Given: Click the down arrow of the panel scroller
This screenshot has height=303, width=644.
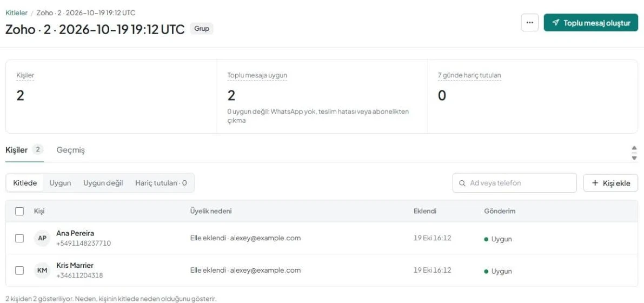Looking at the screenshot, I should (634, 157).
